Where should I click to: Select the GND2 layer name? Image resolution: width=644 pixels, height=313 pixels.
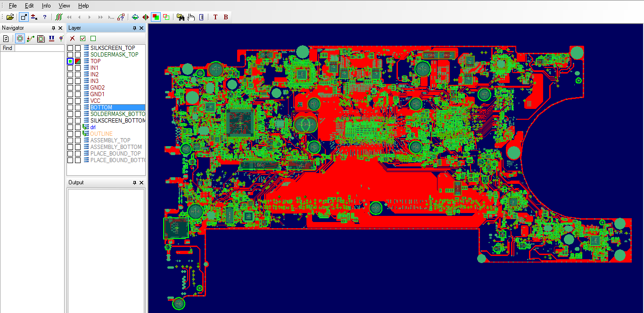(x=98, y=88)
